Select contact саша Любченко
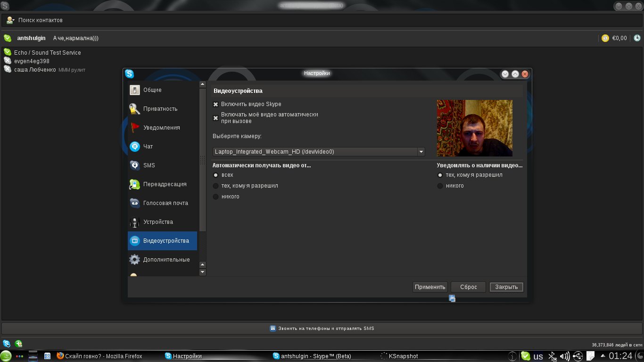The height and width of the screenshot is (362, 644). pos(35,70)
